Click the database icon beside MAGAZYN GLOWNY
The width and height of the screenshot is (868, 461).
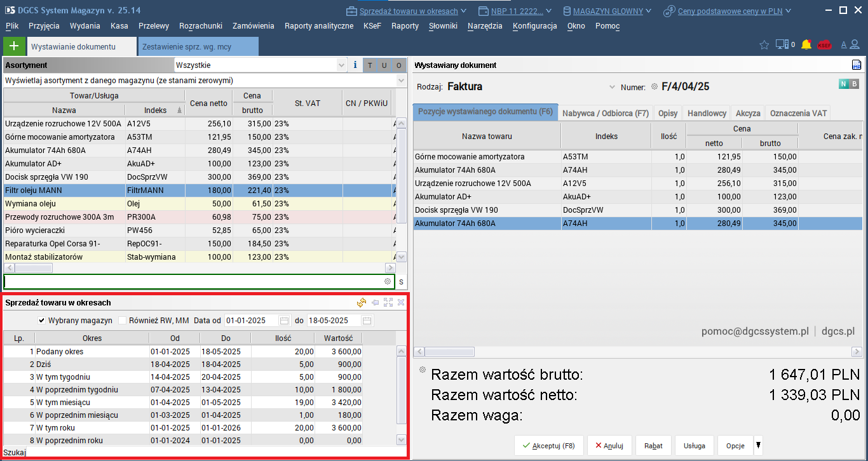click(x=567, y=11)
